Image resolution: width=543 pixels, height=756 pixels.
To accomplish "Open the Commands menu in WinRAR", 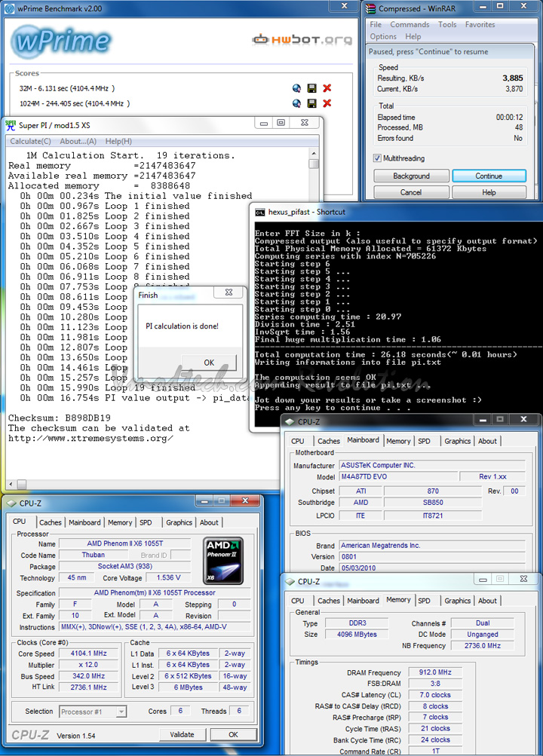I will (410, 25).
